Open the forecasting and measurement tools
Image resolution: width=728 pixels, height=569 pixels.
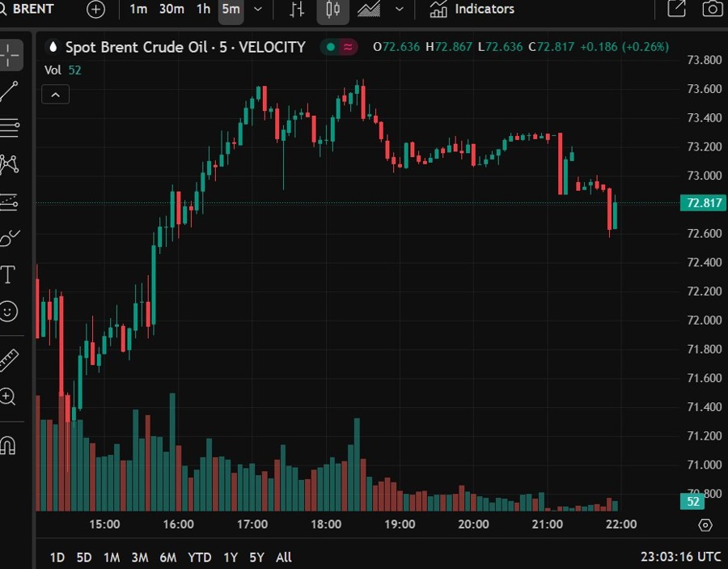coord(9,202)
